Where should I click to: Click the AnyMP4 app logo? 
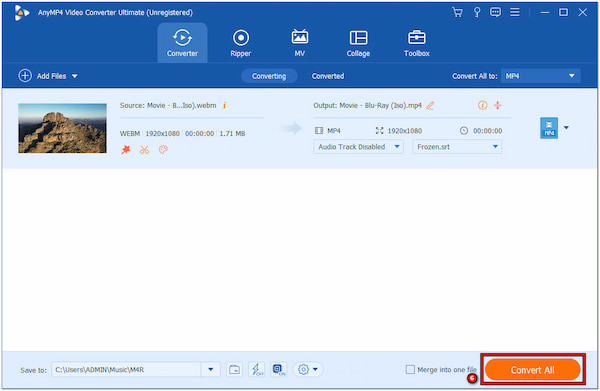pyautogui.click(x=21, y=13)
